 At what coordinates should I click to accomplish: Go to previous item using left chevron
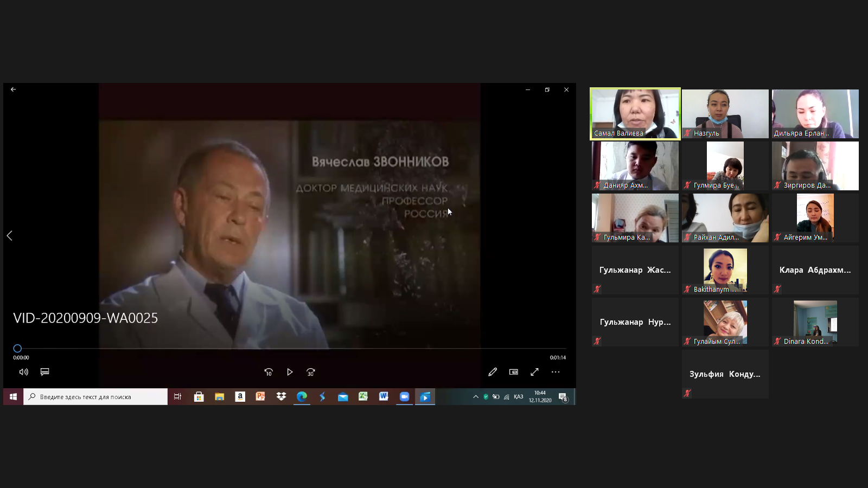click(10, 235)
